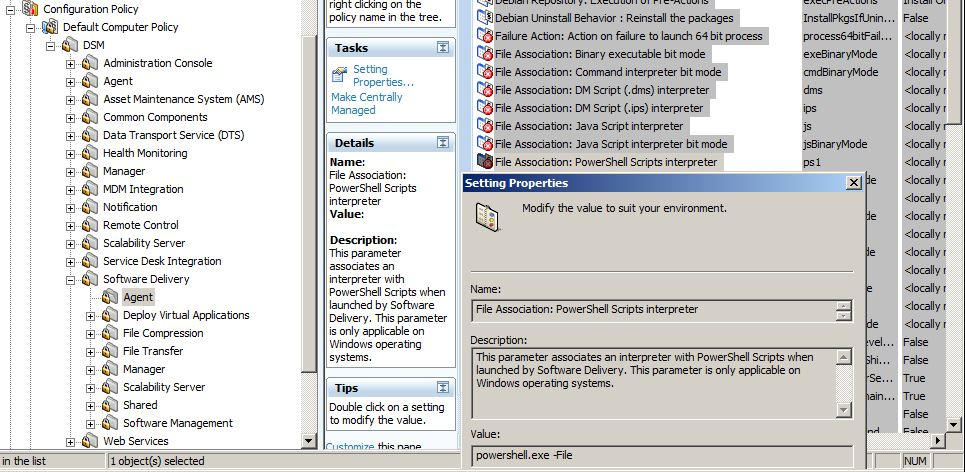Click the Asset Maintenance System folder icon
Image resolution: width=965 pixels, height=472 pixels.
90,99
